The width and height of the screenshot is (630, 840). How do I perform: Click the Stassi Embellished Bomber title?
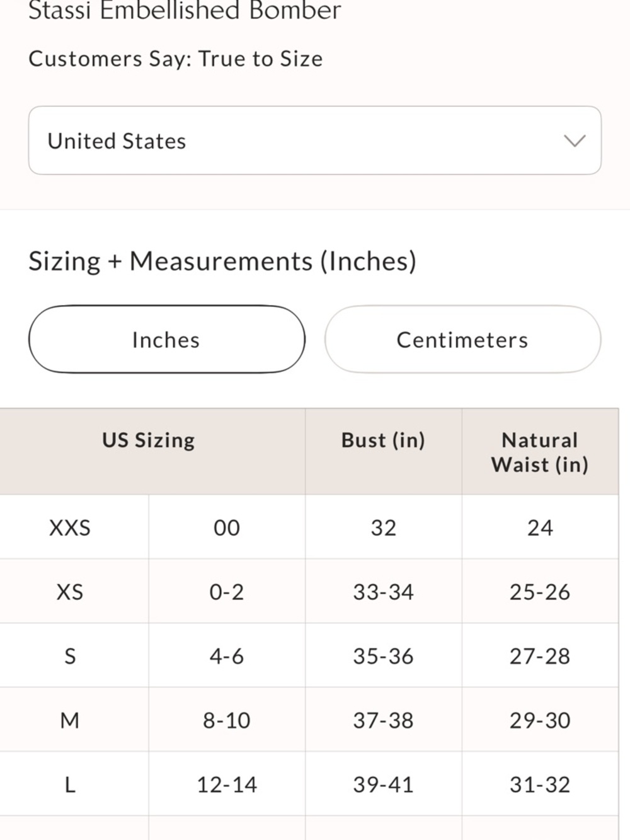tap(185, 10)
